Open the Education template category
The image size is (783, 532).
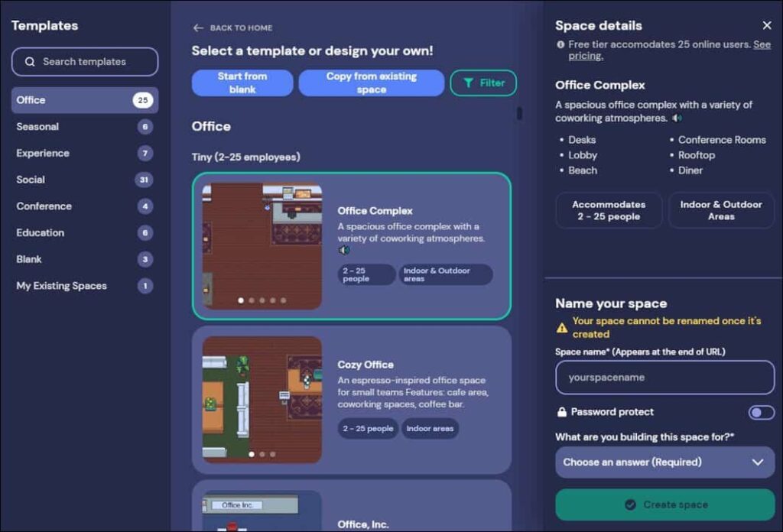[x=84, y=232]
